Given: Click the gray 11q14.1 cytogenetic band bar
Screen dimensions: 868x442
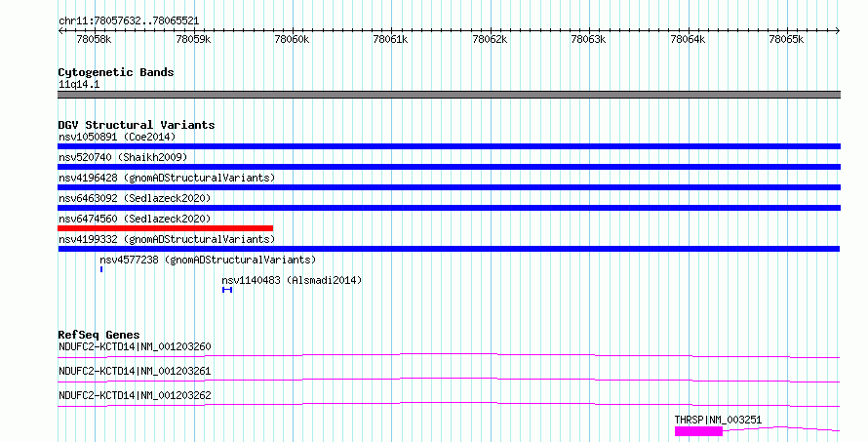Looking at the screenshot, I should (x=449, y=95).
